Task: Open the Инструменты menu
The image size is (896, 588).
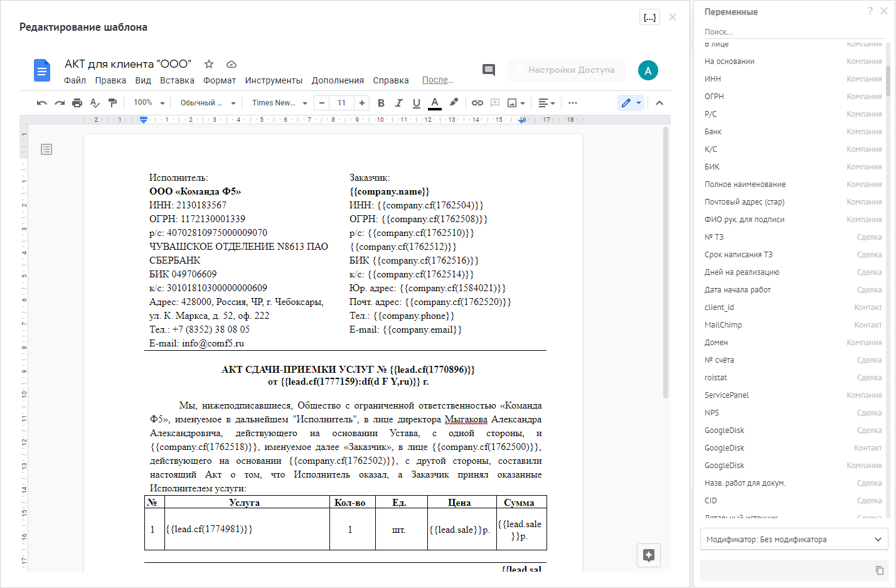Action: pos(274,80)
